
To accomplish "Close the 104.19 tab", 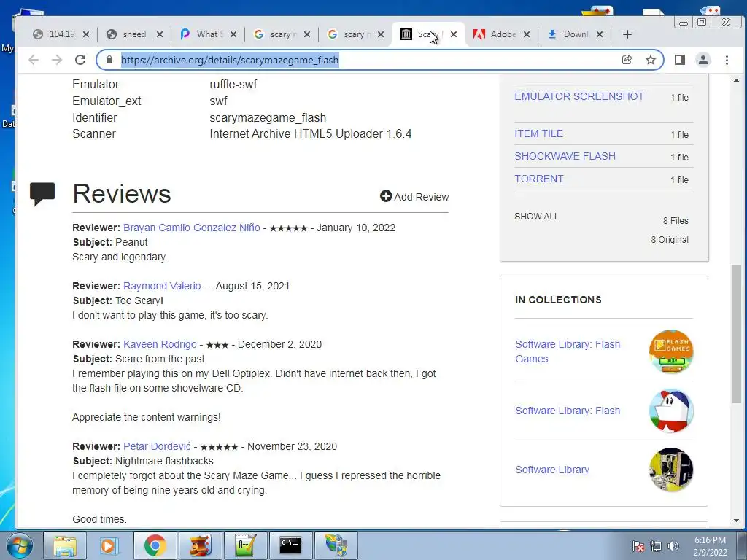I will [x=86, y=34].
